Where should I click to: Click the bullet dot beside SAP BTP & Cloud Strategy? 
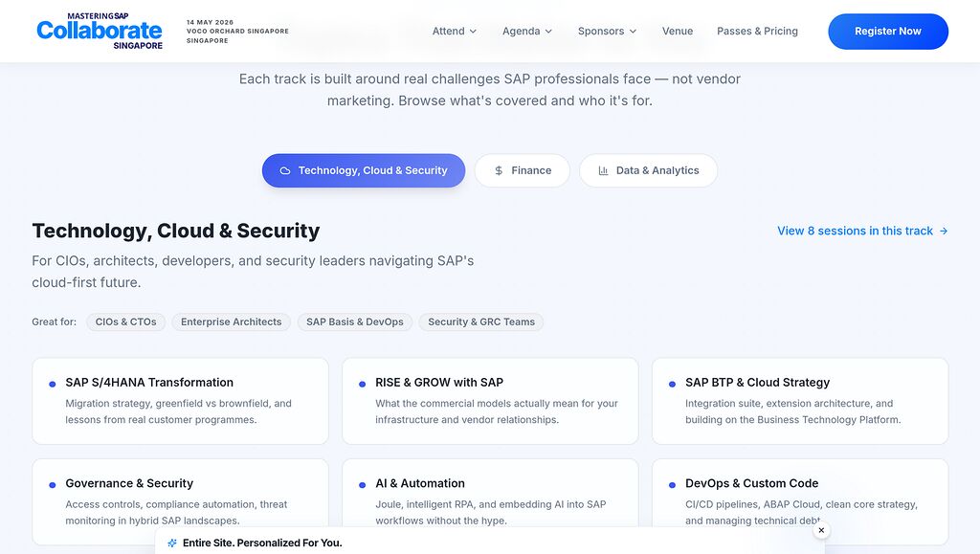coord(673,384)
